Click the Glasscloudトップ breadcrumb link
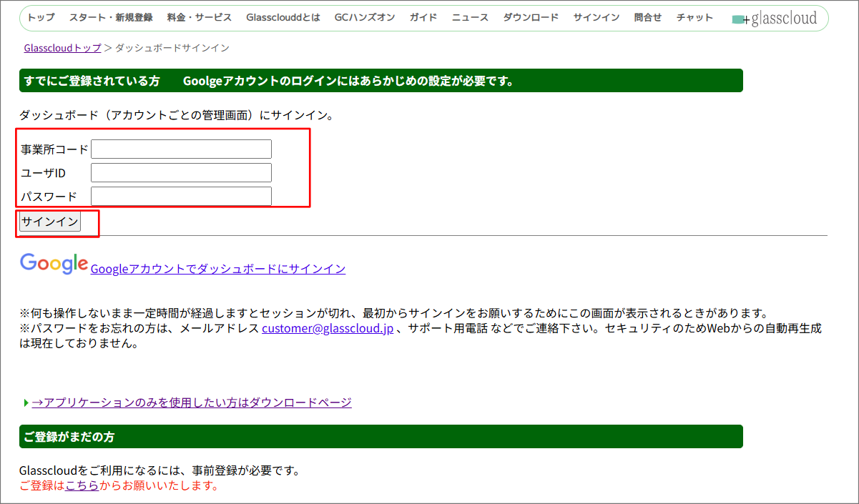The width and height of the screenshot is (859, 504). coord(62,47)
